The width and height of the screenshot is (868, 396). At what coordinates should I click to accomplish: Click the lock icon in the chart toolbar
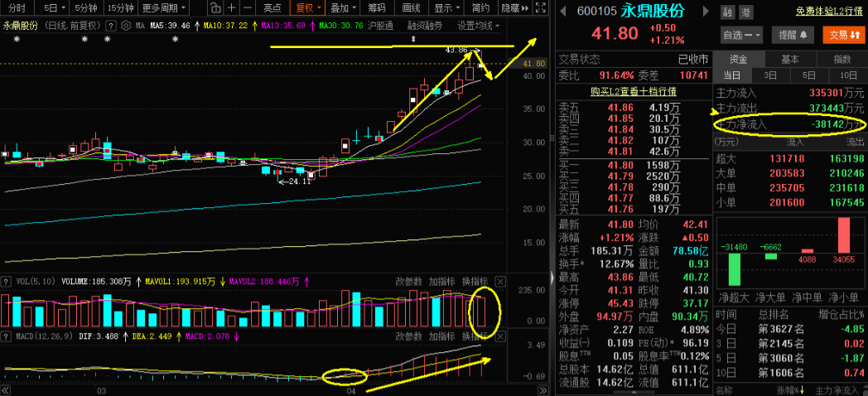tap(216, 7)
